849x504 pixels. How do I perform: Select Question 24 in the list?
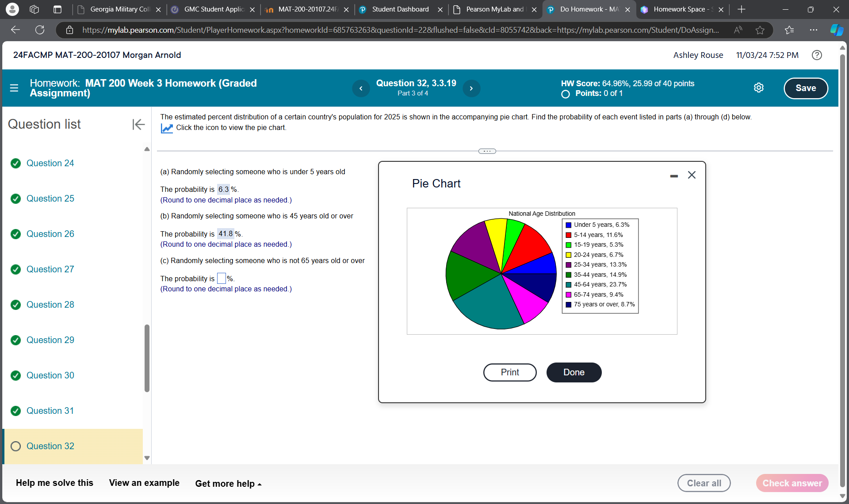(x=50, y=163)
